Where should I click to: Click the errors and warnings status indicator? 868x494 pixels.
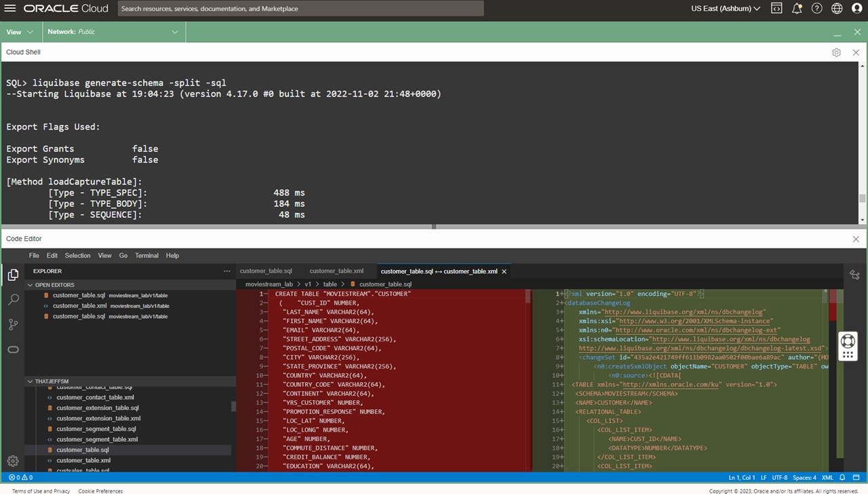[20, 478]
